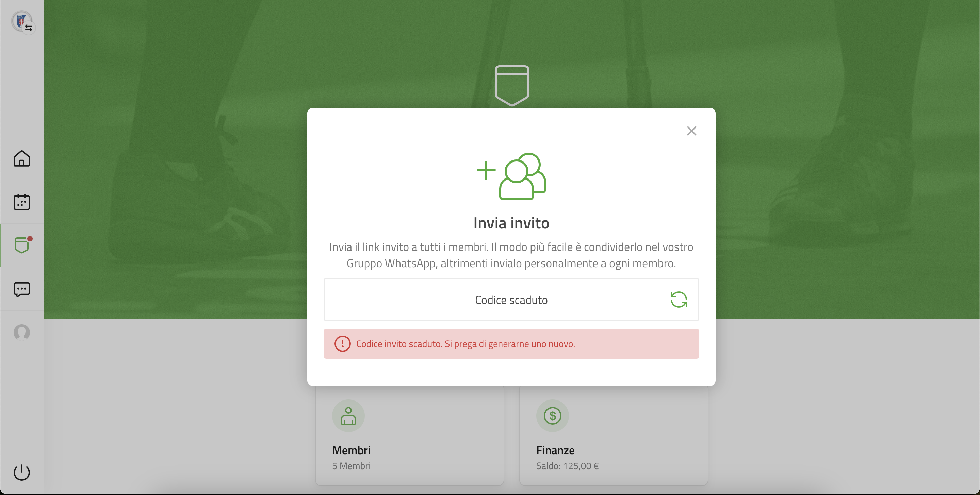This screenshot has width=980, height=495.
Task: Click the Membri person icon
Action: [348, 415]
